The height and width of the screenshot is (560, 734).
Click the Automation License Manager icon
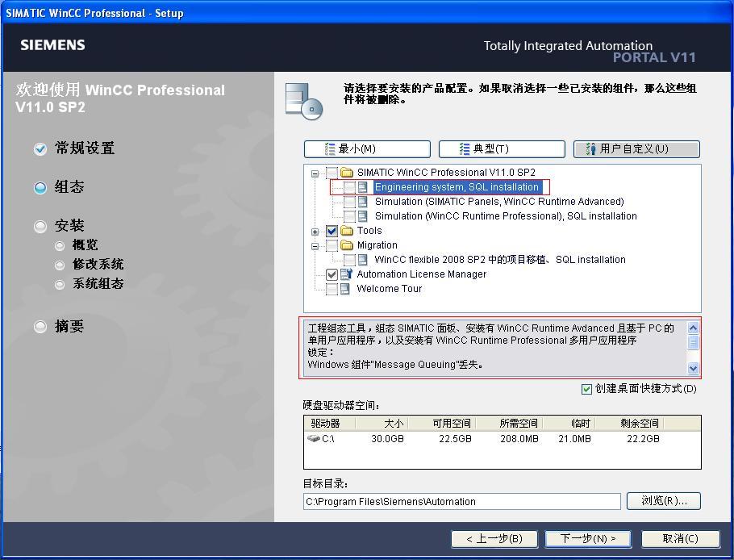tap(346, 274)
